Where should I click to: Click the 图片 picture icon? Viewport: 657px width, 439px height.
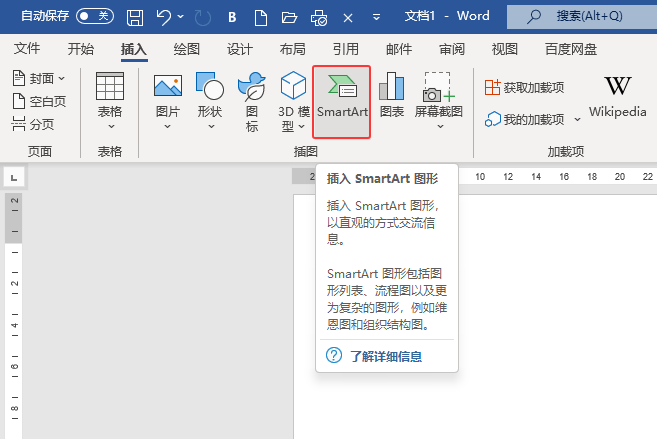point(168,86)
